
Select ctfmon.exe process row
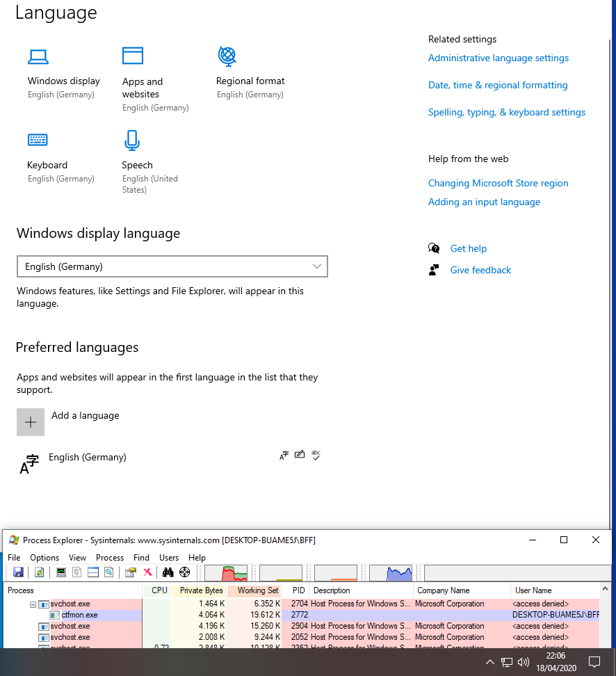[302, 615]
